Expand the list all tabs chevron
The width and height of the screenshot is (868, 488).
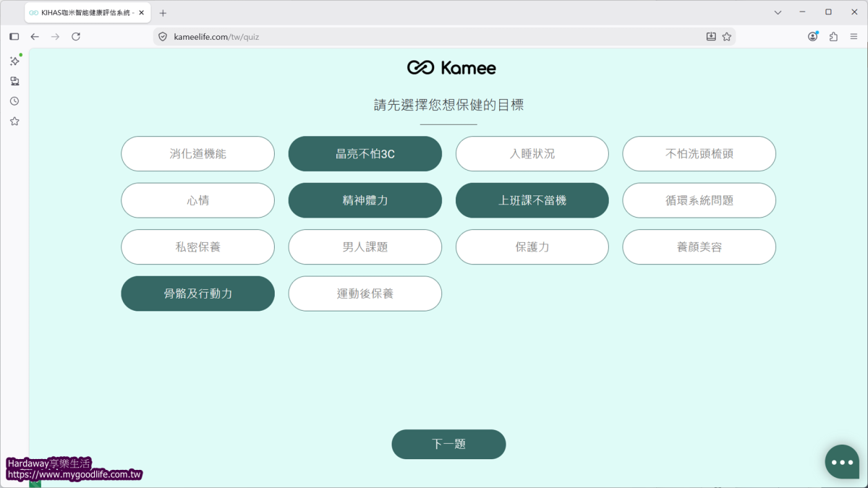(x=778, y=12)
